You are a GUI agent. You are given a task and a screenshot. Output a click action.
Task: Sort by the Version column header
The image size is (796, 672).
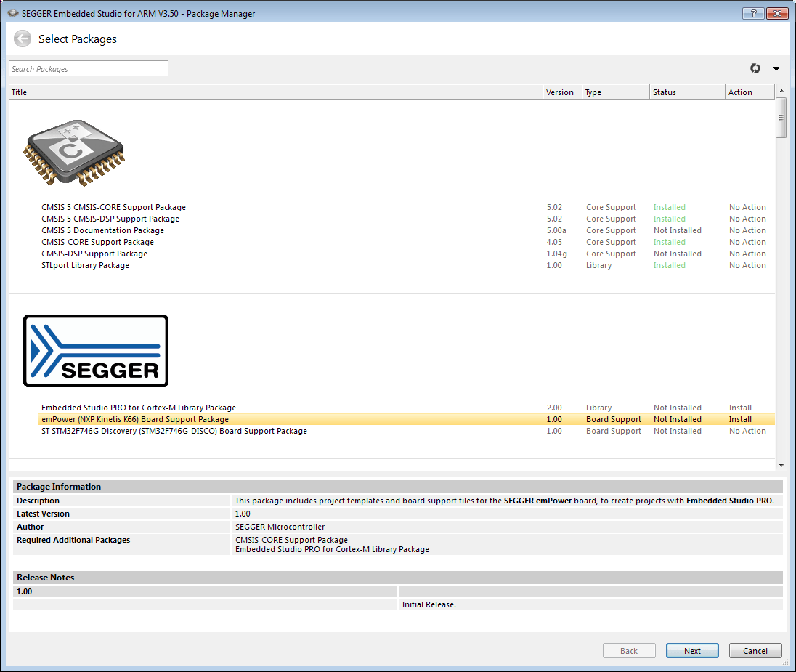click(562, 92)
